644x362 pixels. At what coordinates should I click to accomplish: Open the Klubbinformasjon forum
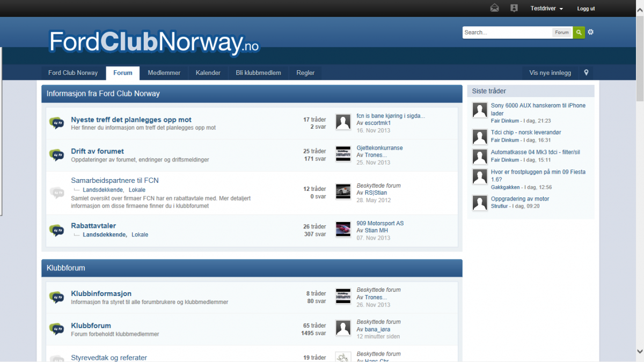pos(101,293)
